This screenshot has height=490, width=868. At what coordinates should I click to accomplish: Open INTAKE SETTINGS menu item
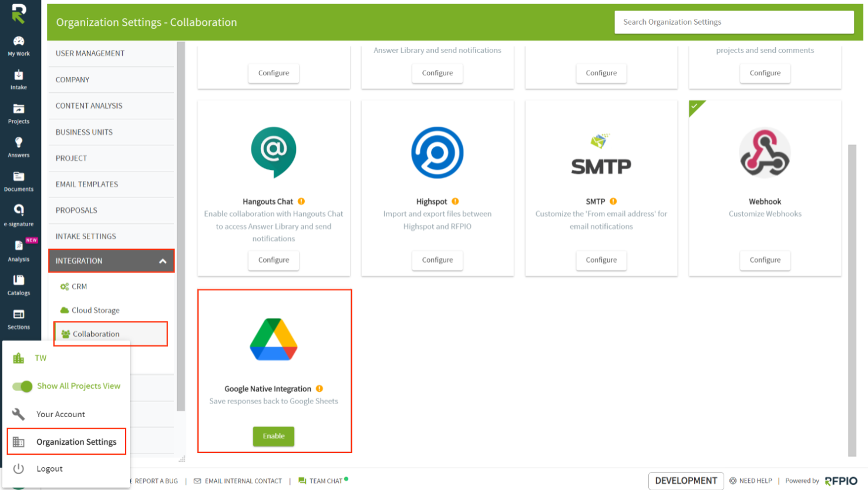111,236
